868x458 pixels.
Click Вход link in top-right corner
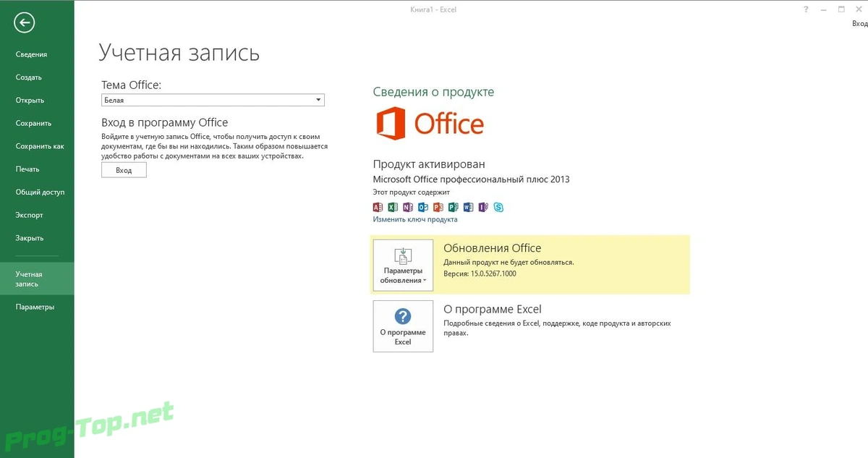click(x=859, y=24)
